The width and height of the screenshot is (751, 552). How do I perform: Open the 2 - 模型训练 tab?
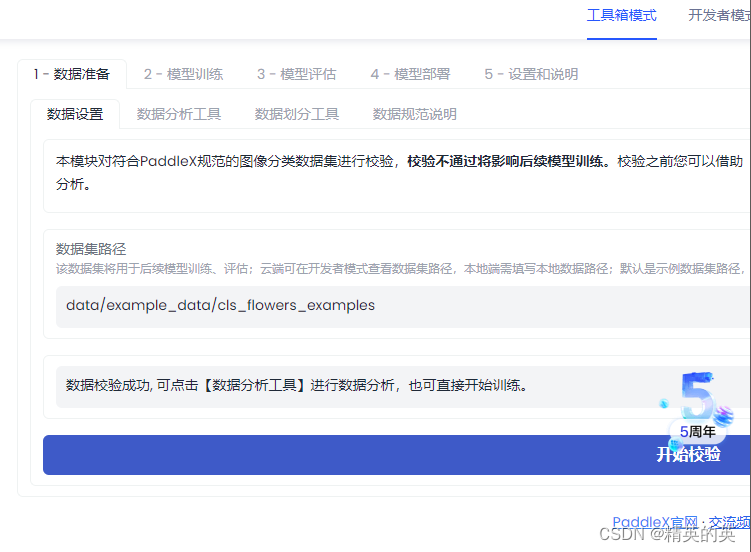(183, 74)
